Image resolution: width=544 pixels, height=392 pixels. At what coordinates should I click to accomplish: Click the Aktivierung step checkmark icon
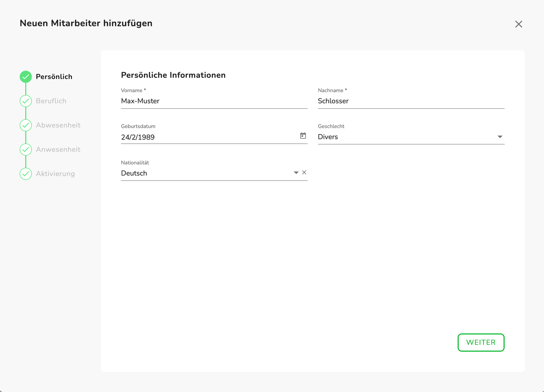[x=26, y=174]
